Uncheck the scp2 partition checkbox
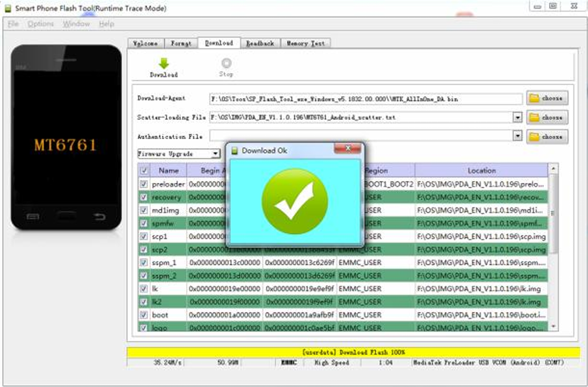588x387 pixels. pos(143,249)
